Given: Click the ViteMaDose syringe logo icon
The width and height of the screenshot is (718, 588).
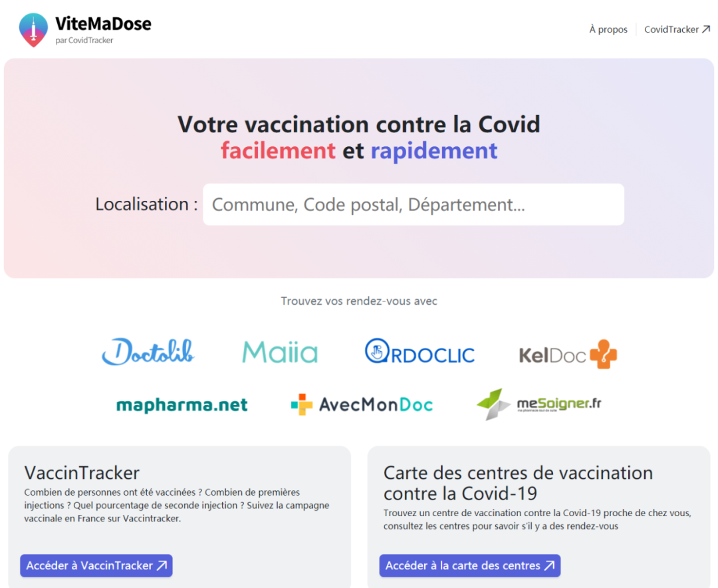Looking at the screenshot, I should click(x=33, y=30).
